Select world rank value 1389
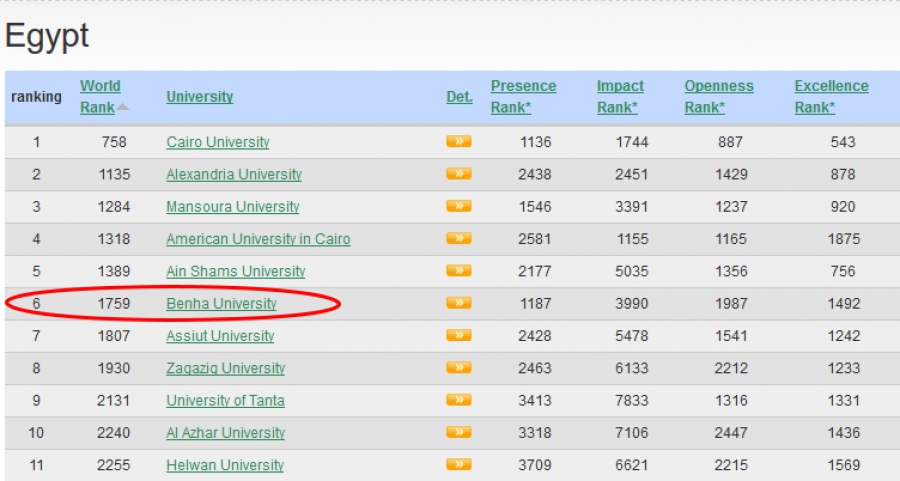The image size is (900, 481). (x=114, y=271)
